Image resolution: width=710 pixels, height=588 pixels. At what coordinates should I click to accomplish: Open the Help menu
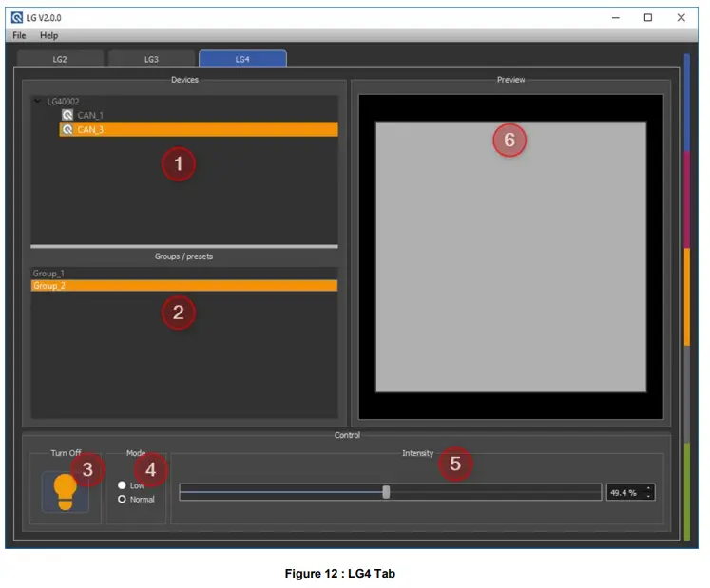48,35
